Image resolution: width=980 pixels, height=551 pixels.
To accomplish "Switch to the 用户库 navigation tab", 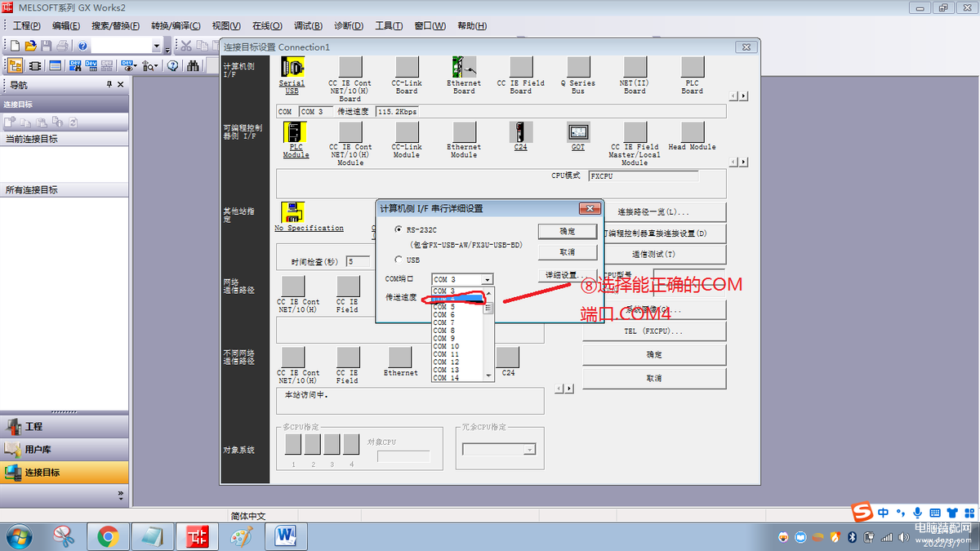I will 65,449.
